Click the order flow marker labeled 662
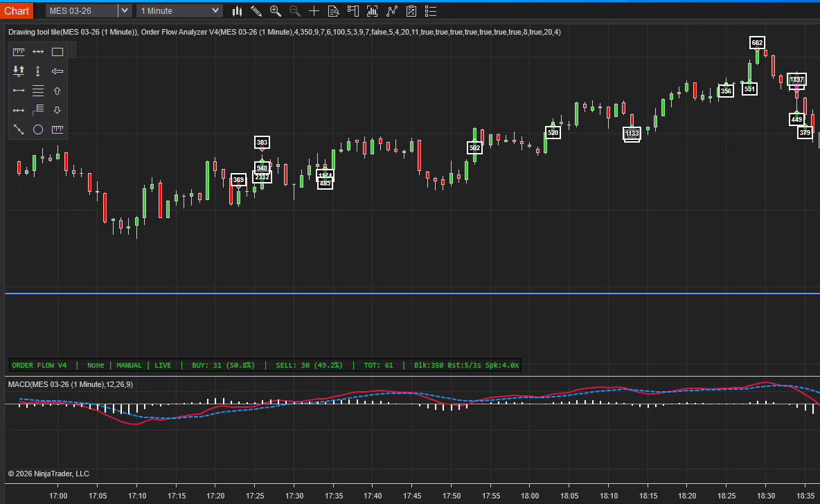 point(757,43)
